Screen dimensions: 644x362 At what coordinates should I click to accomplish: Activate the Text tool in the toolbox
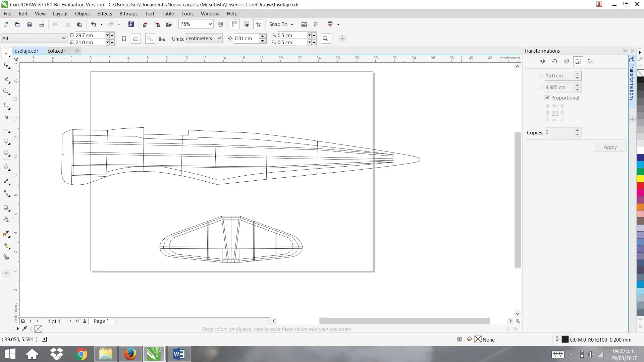[x=6, y=167]
